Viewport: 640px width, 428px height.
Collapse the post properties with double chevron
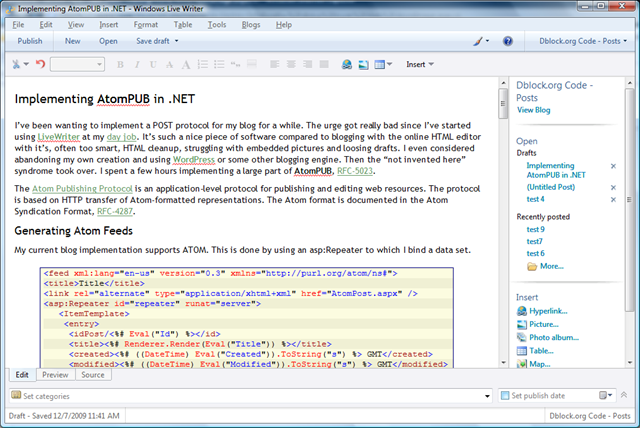[x=624, y=395]
